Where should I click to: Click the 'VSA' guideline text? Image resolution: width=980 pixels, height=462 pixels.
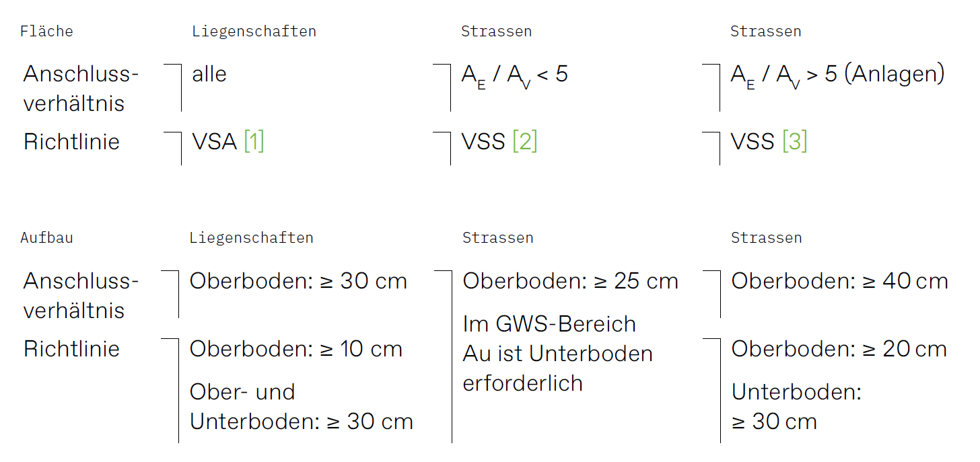(215, 141)
